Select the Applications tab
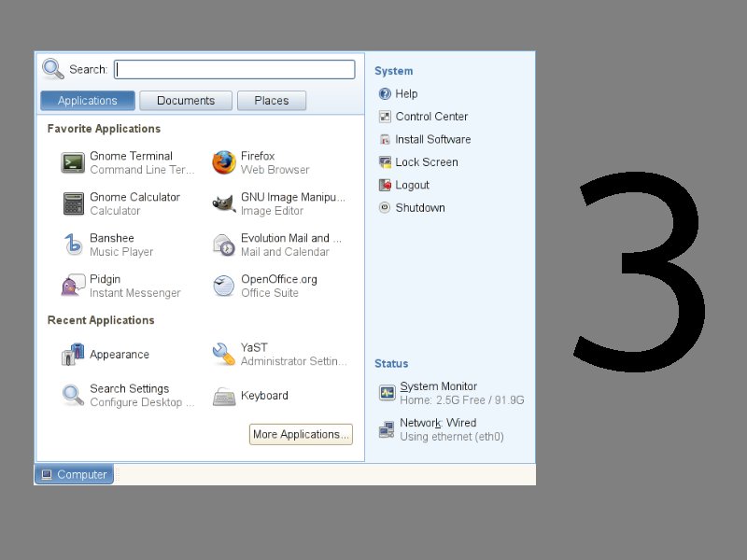 (88, 101)
